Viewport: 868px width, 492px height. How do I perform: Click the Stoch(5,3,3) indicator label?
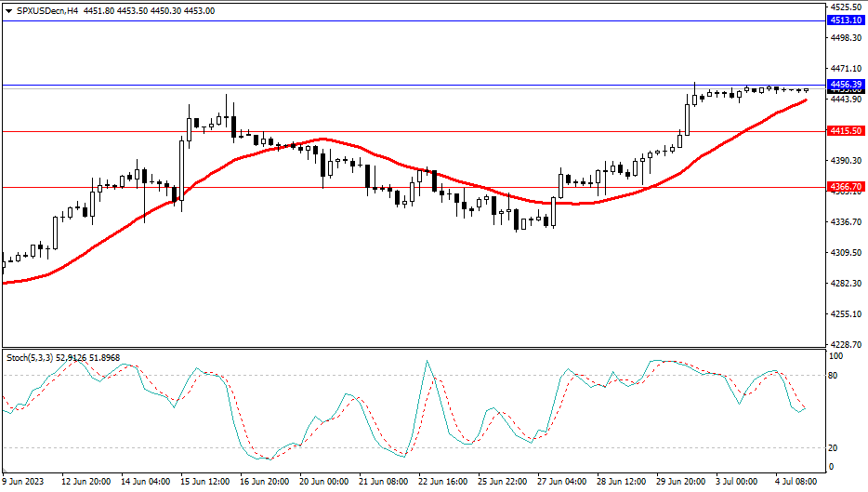point(33,357)
